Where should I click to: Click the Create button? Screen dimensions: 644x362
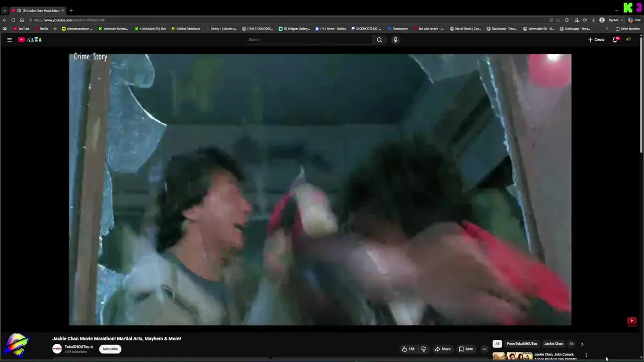(x=596, y=40)
